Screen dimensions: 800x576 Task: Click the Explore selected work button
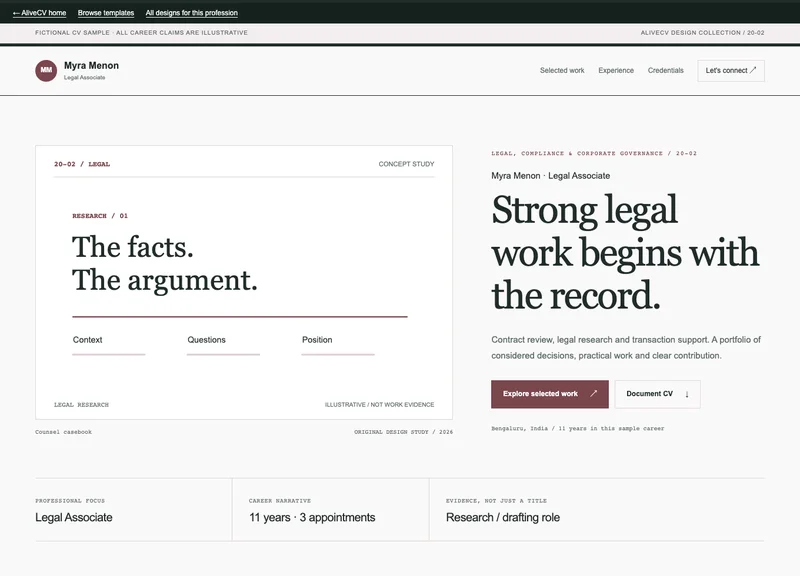point(549,394)
